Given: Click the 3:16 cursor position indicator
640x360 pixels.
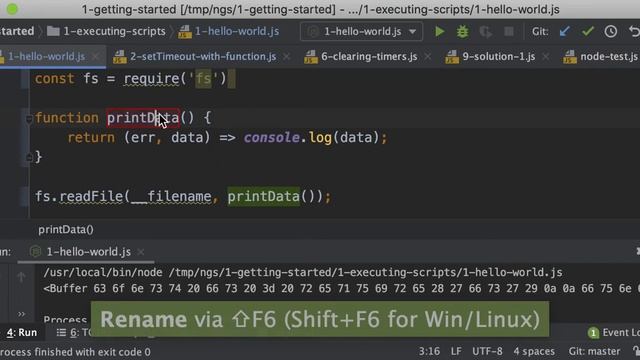Looking at the screenshot, I should pyautogui.click(x=429, y=351).
